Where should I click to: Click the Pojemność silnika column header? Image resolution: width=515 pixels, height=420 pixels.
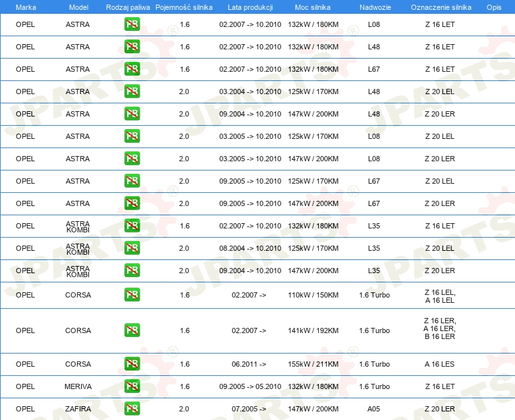point(184,7)
